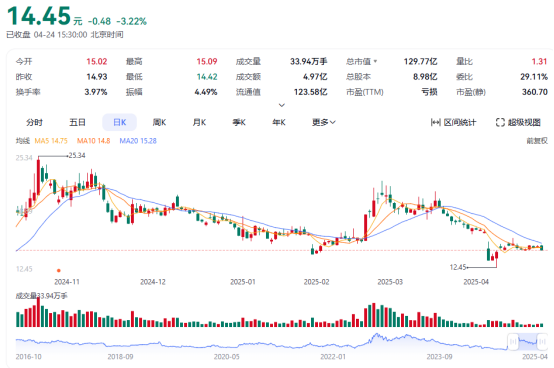554x368 pixels.
Task: Click the 流通值 value 123.58亿
Action: pos(311,92)
